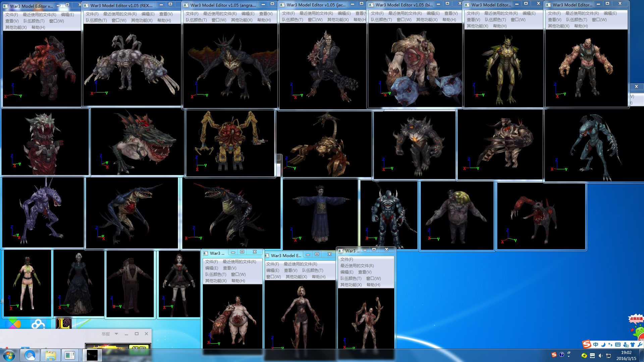Click the three-headed hydra model viewport

(132, 64)
